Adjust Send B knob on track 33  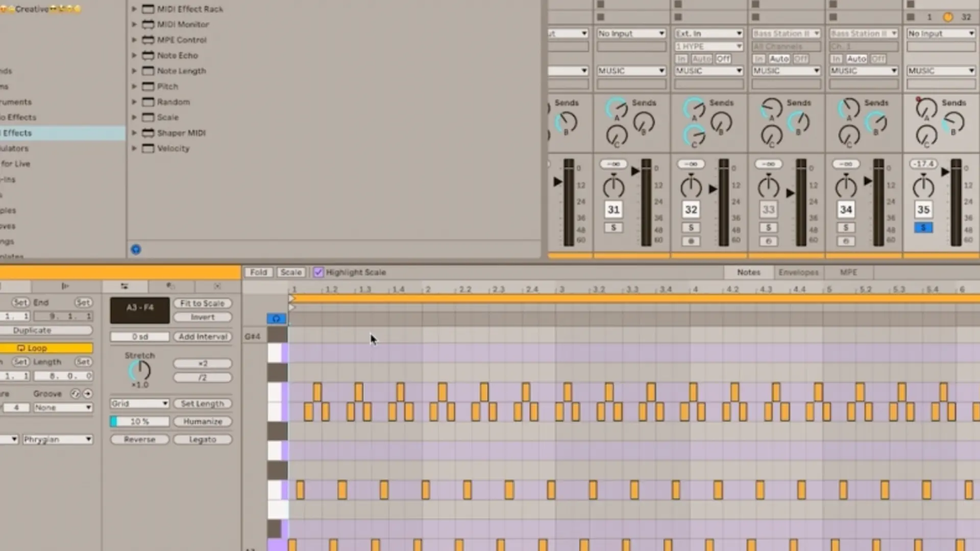point(799,122)
